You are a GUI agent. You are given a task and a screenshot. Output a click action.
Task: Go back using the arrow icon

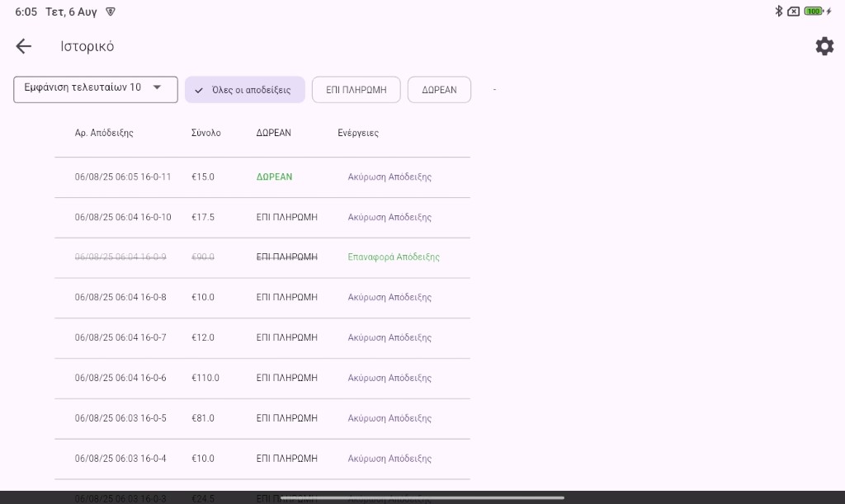24,46
